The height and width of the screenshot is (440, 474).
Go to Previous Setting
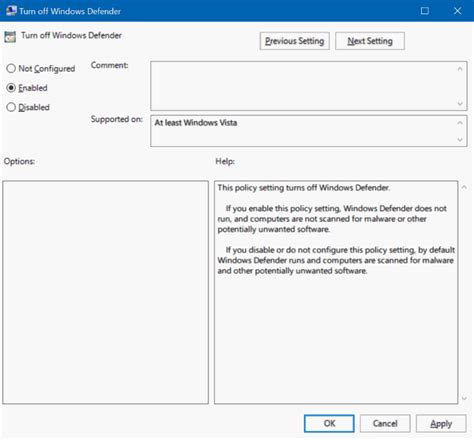point(295,41)
